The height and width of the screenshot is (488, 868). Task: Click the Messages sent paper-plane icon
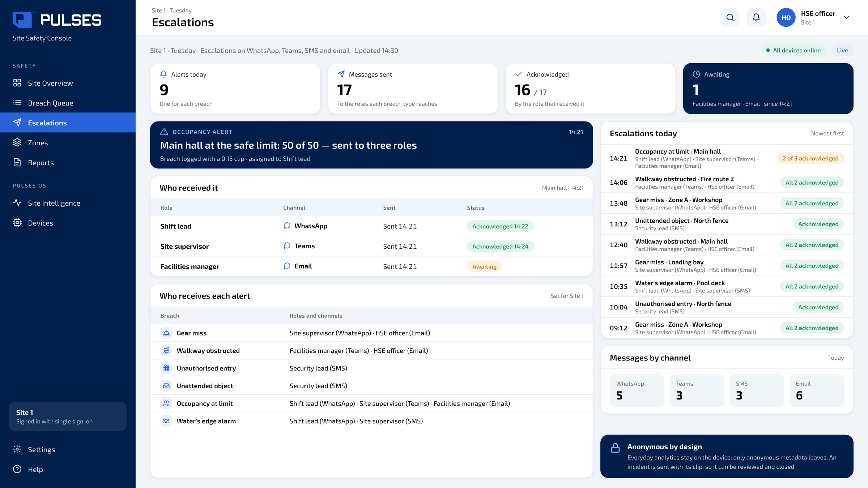pos(341,74)
